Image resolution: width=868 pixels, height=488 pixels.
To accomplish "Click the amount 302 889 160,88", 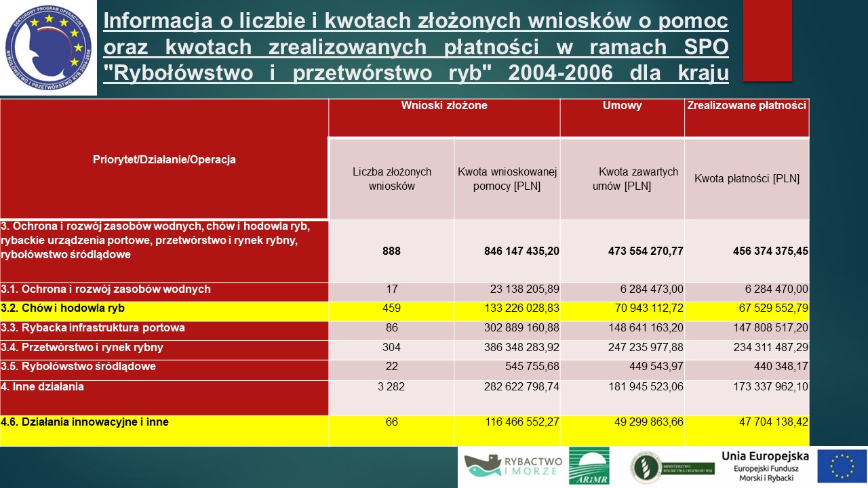I will pos(522,328).
